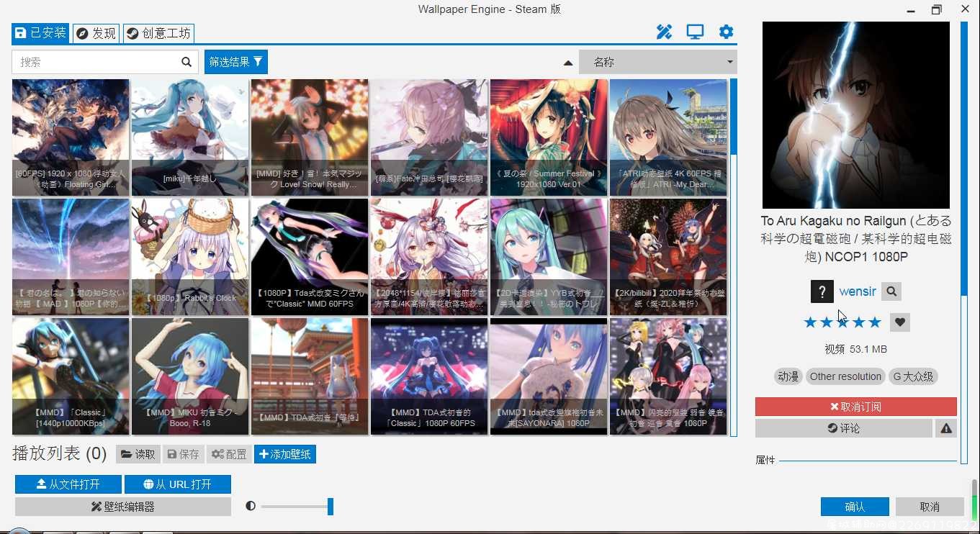The image size is (980, 534).
Task: Click 取消订阅 unsubscribe button
Action: pos(856,407)
